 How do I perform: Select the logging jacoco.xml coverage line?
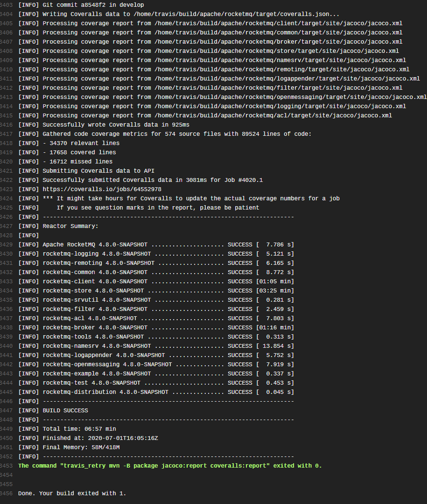click(212, 106)
